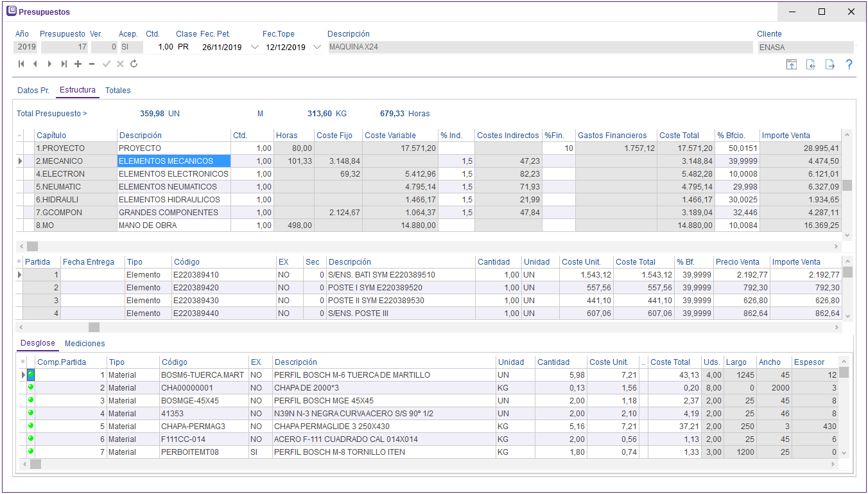Add a new record with plus icon

[78, 64]
